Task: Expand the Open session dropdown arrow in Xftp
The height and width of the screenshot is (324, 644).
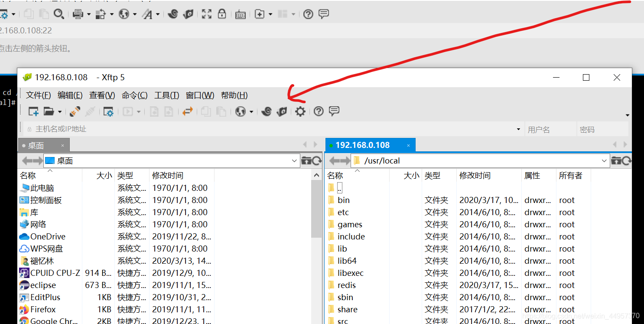Action: [x=60, y=112]
